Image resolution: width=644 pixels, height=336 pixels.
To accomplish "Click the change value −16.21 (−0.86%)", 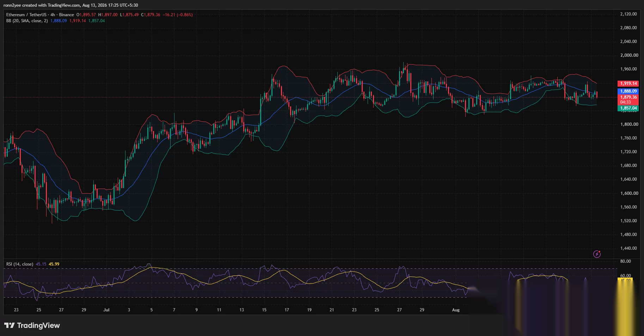I will [x=178, y=15].
